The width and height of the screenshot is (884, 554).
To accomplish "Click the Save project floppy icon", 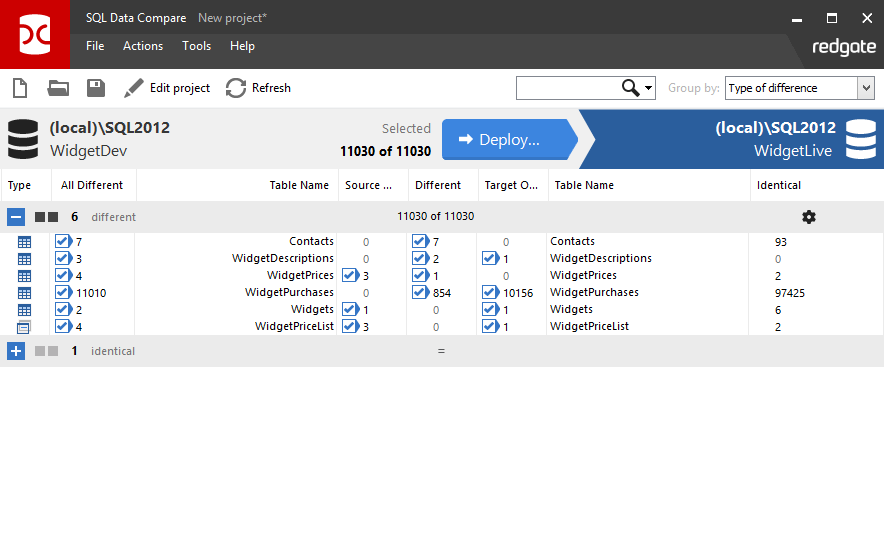I will coord(96,88).
